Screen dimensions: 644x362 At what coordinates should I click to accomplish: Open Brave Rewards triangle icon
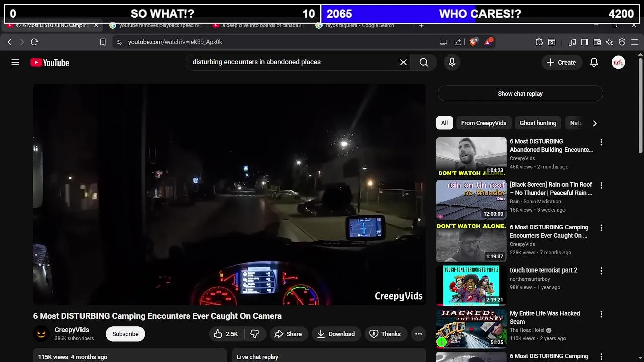(488, 42)
